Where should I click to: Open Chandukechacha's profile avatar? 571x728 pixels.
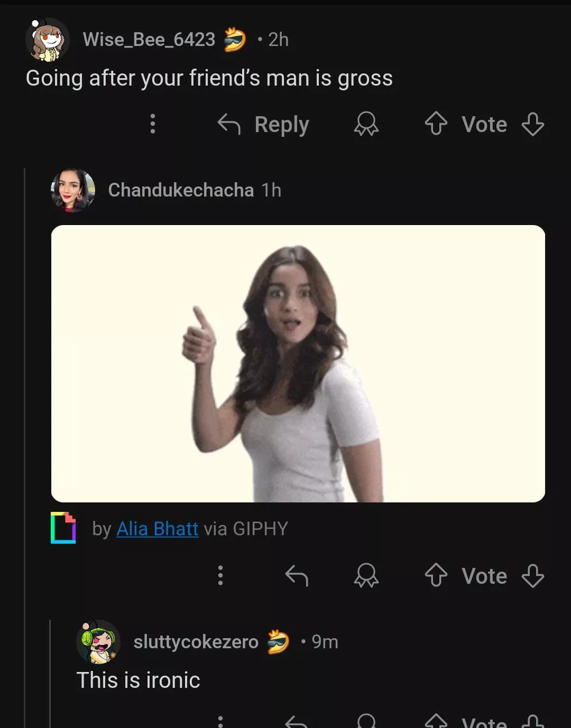point(73,190)
